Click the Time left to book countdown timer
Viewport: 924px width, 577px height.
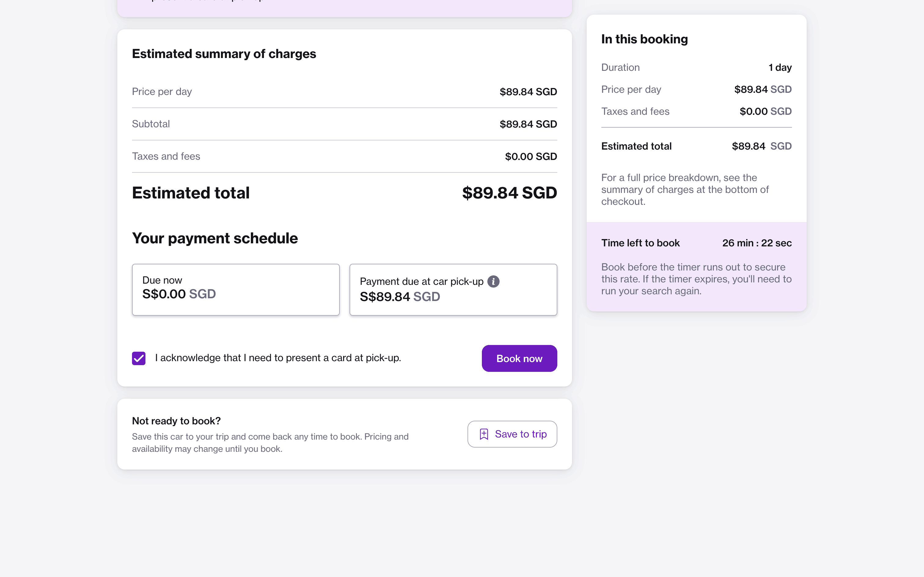[756, 243]
